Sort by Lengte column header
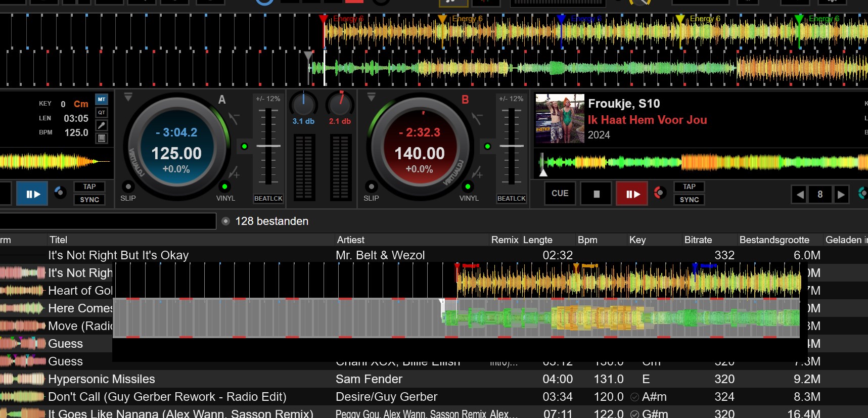The width and height of the screenshot is (868, 418). pyautogui.click(x=549, y=240)
